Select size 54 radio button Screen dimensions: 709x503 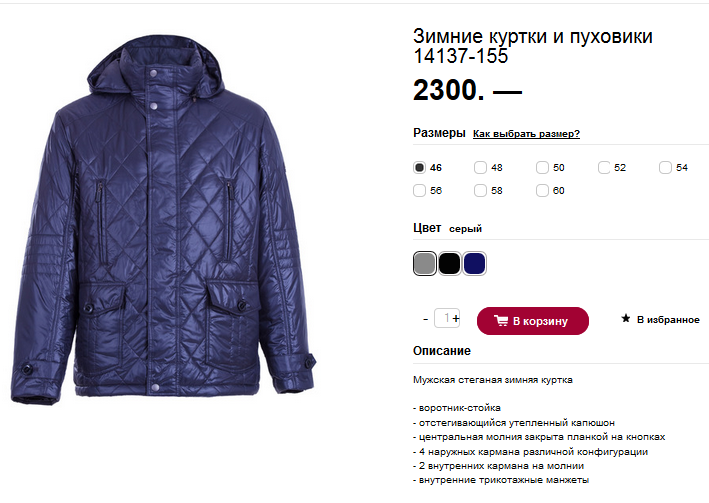pos(665,167)
